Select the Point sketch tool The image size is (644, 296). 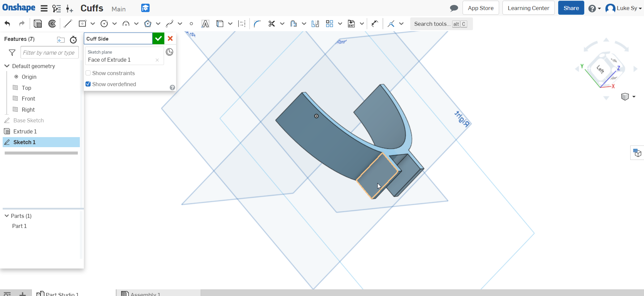(x=191, y=23)
